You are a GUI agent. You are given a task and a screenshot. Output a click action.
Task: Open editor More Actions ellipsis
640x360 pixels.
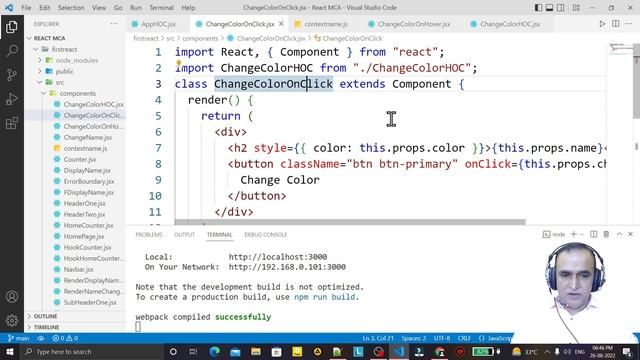click(x=629, y=24)
